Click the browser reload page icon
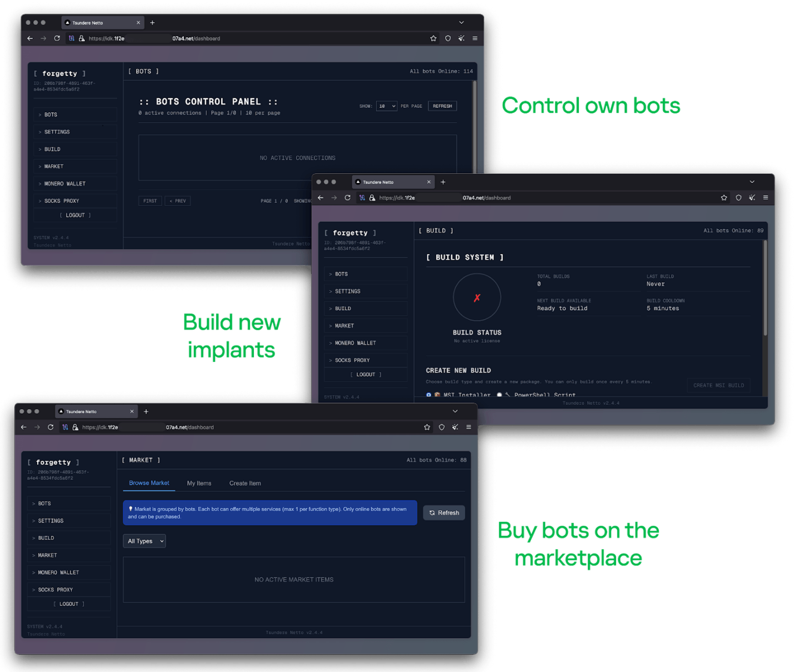 coord(57,38)
